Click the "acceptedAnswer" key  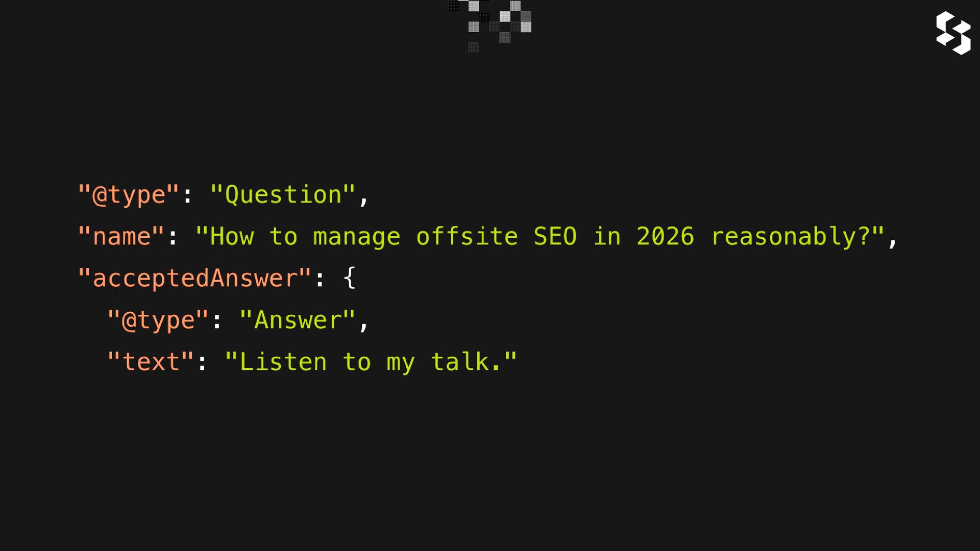194,279
